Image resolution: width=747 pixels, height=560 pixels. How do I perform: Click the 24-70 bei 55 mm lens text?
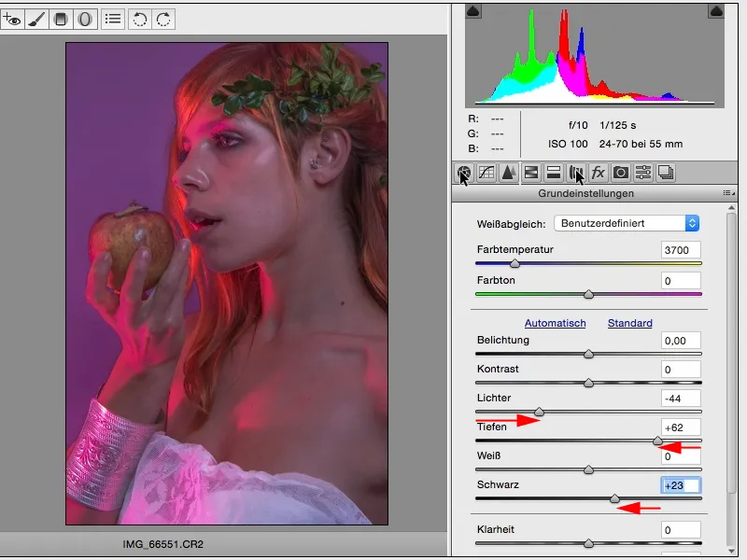641,144
